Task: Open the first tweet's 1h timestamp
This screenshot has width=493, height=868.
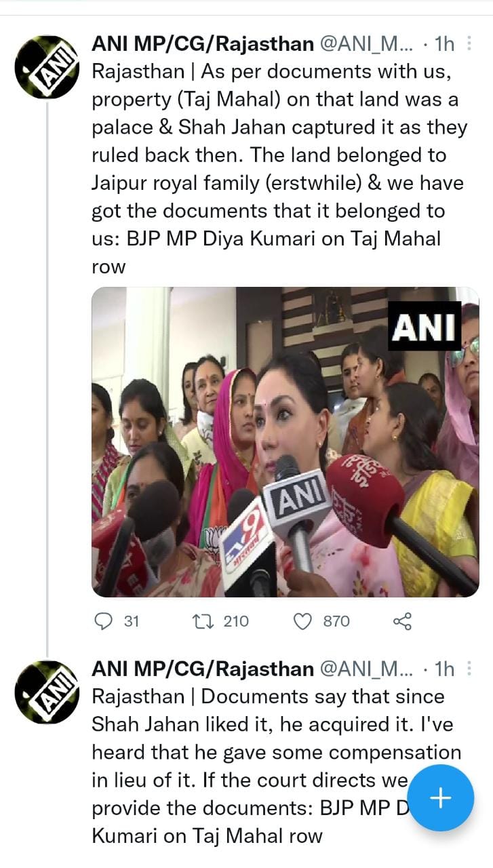Action: coord(443,45)
